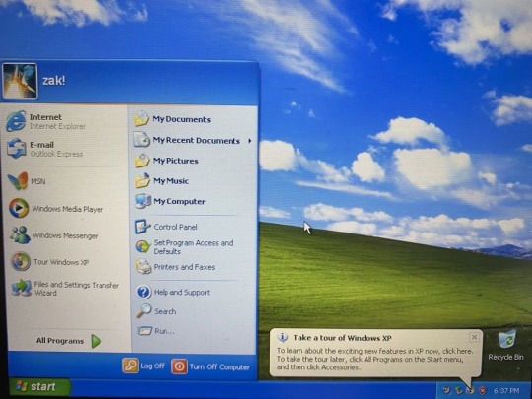Click the start button on taskbar

[39, 387]
